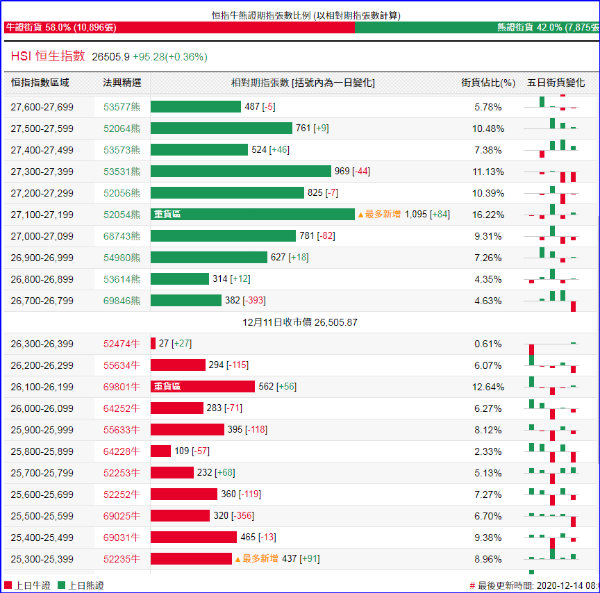Screen dimensions: 600x593
Task: Click the green 熊證街貨 42.0% proportion bar
Action: [x=477, y=27]
